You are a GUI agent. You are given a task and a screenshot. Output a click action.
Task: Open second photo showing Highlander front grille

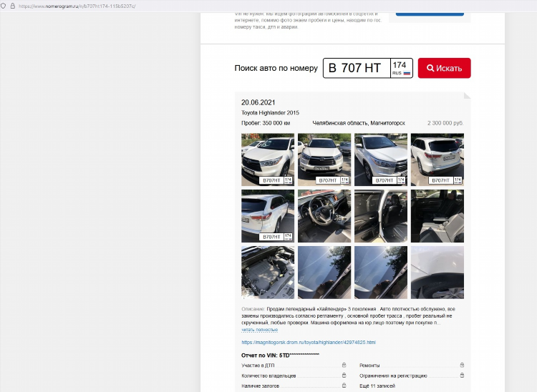tap(324, 160)
